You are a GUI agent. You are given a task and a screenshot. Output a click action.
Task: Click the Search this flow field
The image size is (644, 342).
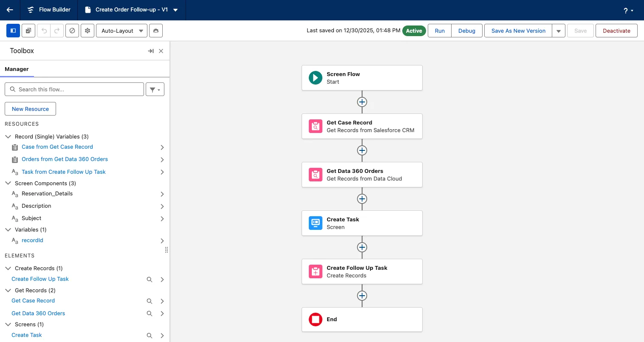point(74,89)
